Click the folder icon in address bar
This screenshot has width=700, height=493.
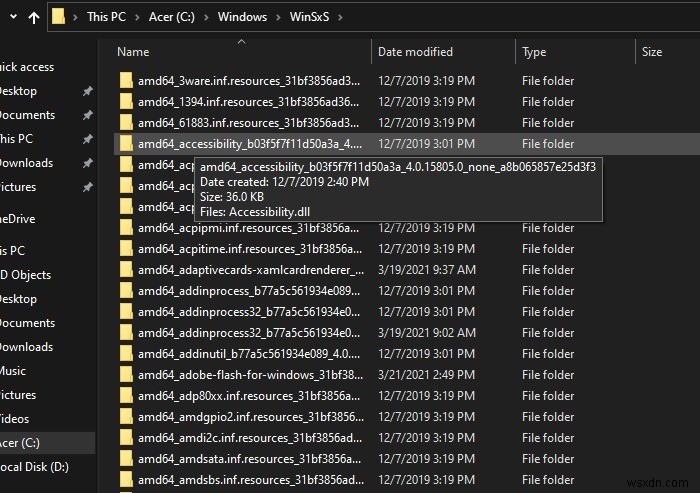[x=58, y=17]
